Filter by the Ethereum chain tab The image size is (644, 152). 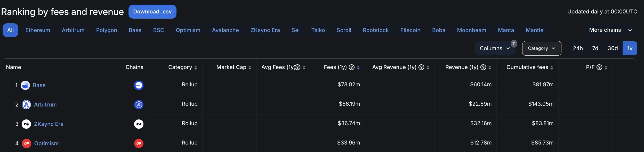(38, 30)
